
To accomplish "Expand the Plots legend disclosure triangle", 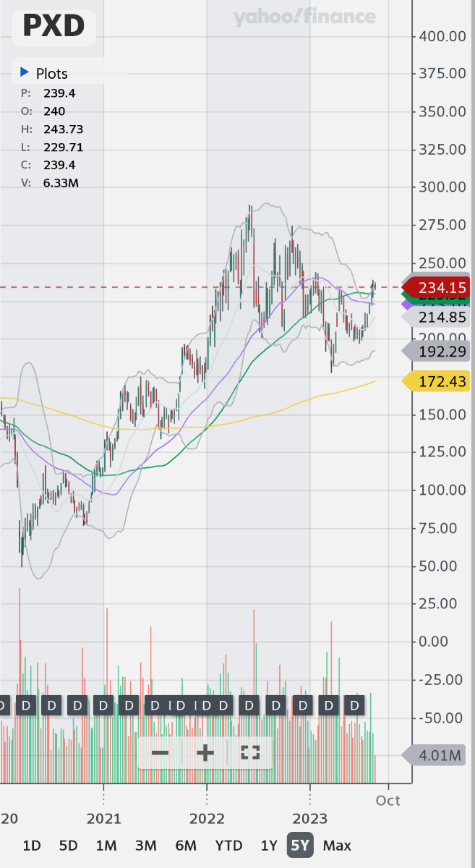I will (x=25, y=72).
